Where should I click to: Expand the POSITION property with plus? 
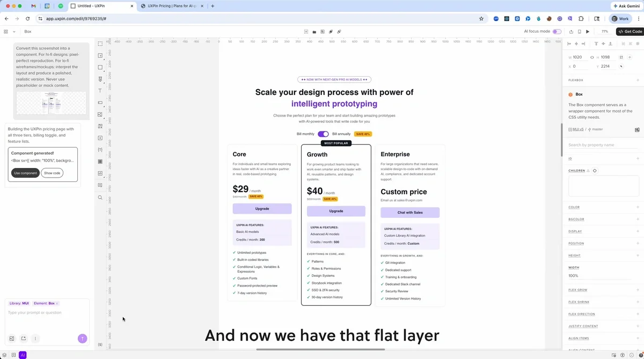[x=638, y=243]
